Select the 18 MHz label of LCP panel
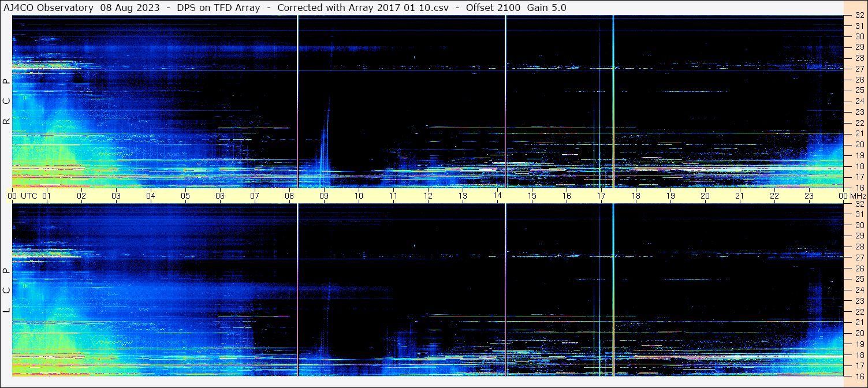Viewport: 868px width, 388px height. pos(859,355)
